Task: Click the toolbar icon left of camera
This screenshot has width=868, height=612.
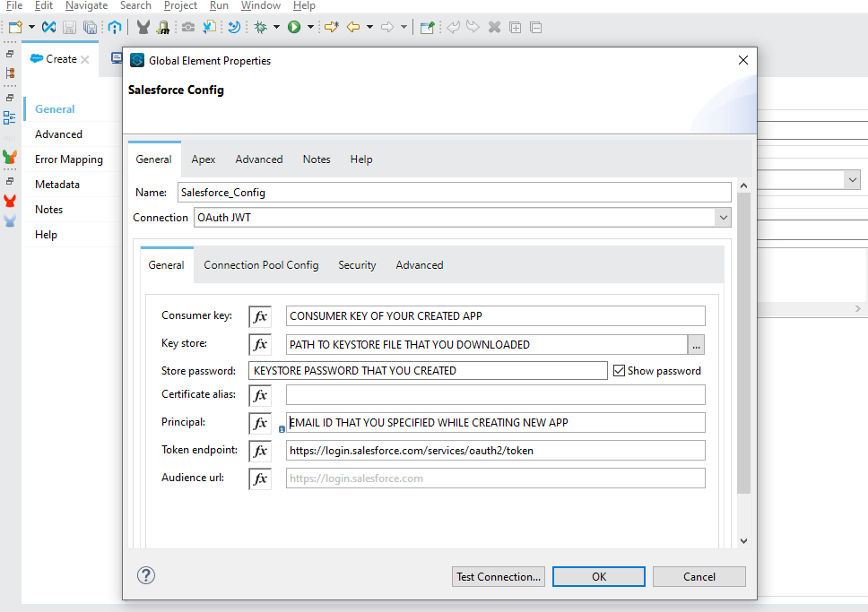Action: click(x=163, y=27)
